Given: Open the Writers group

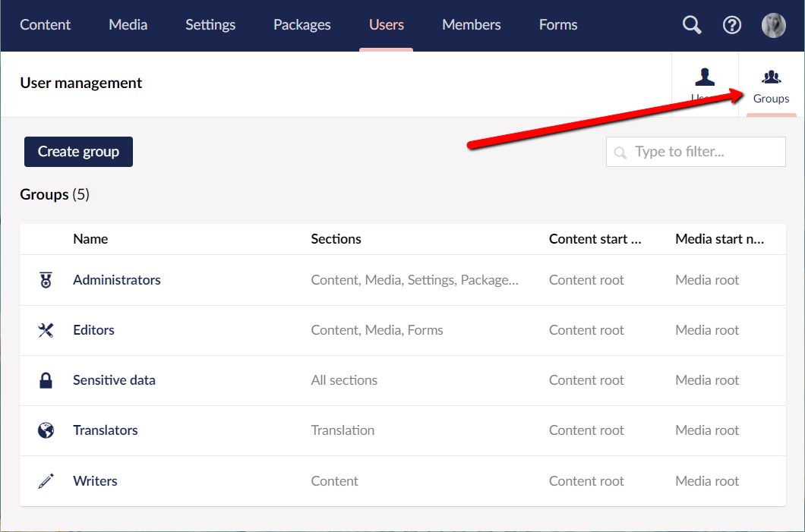Looking at the screenshot, I should (x=95, y=481).
